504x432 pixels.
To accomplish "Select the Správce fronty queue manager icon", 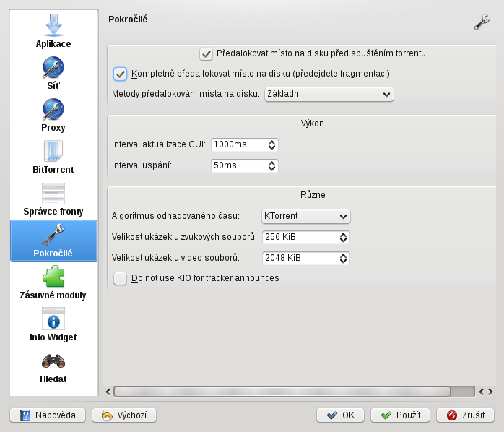I will coord(53,194).
